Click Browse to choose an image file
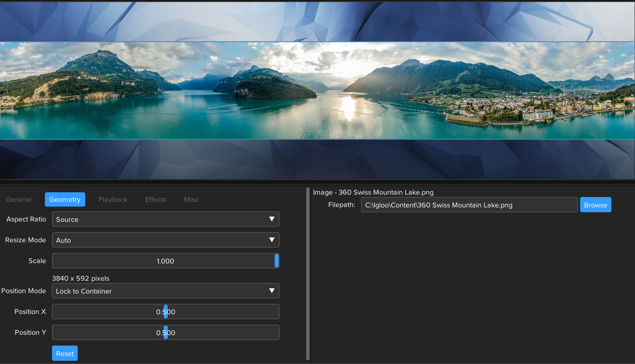The image size is (635, 364). click(595, 205)
